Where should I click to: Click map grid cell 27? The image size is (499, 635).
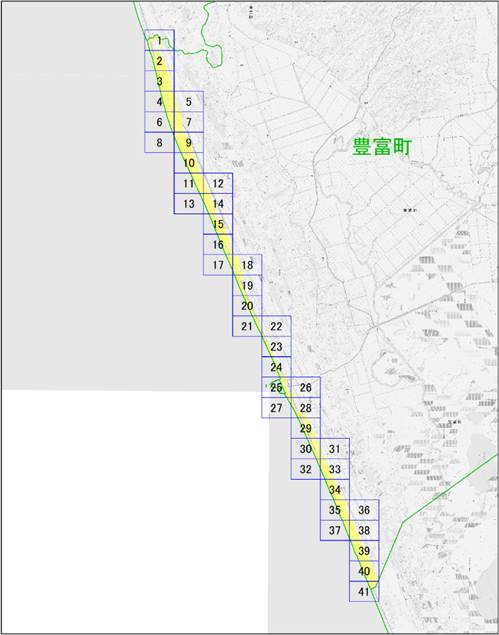(x=276, y=408)
